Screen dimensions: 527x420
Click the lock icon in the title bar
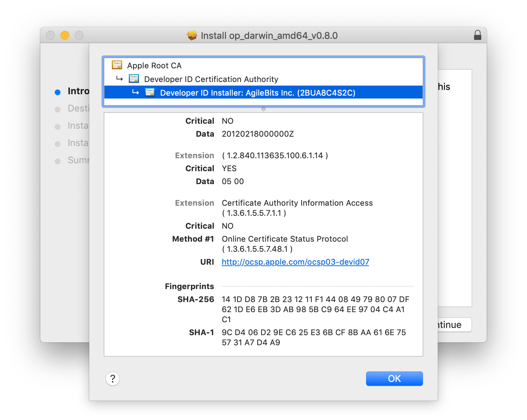point(477,35)
